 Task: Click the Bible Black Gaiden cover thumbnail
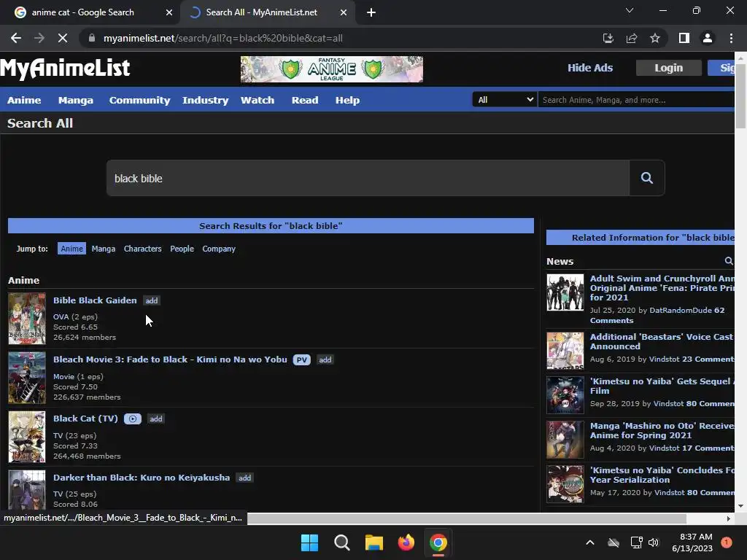(x=27, y=319)
